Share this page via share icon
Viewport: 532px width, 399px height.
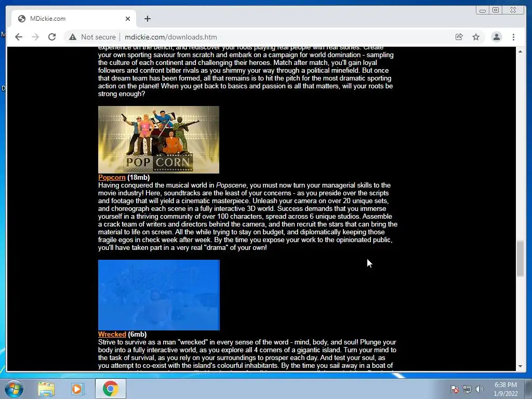459,37
